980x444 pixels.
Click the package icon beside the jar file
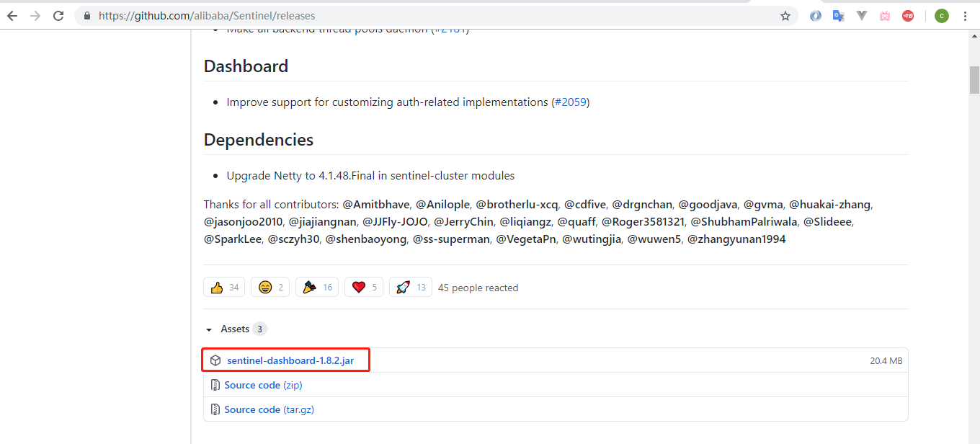[215, 360]
